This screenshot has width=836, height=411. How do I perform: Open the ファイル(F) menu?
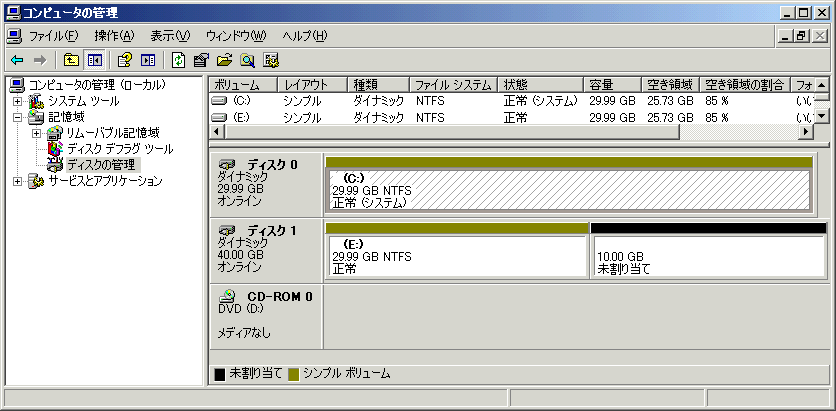(x=53, y=36)
